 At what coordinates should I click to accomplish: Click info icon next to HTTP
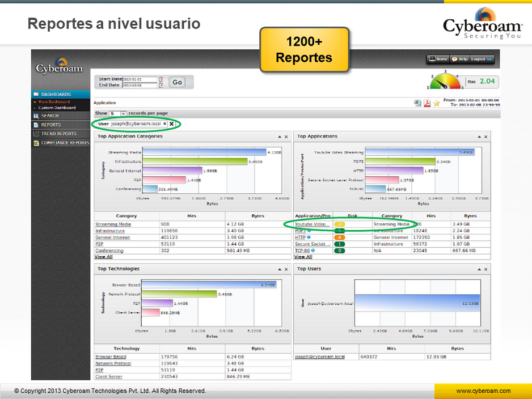point(309,237)
